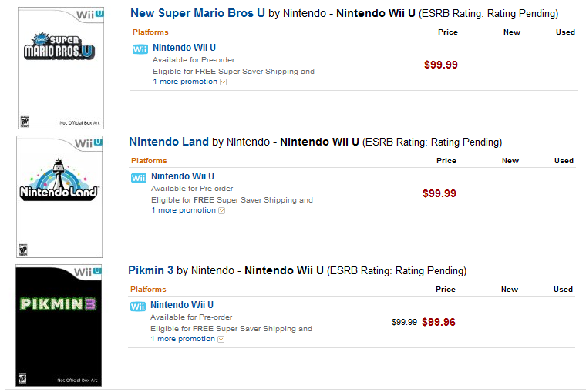Click the $99.96 price for Pikmin 3
This screenshot has width=586, height=392.
[x=439, y=323]
